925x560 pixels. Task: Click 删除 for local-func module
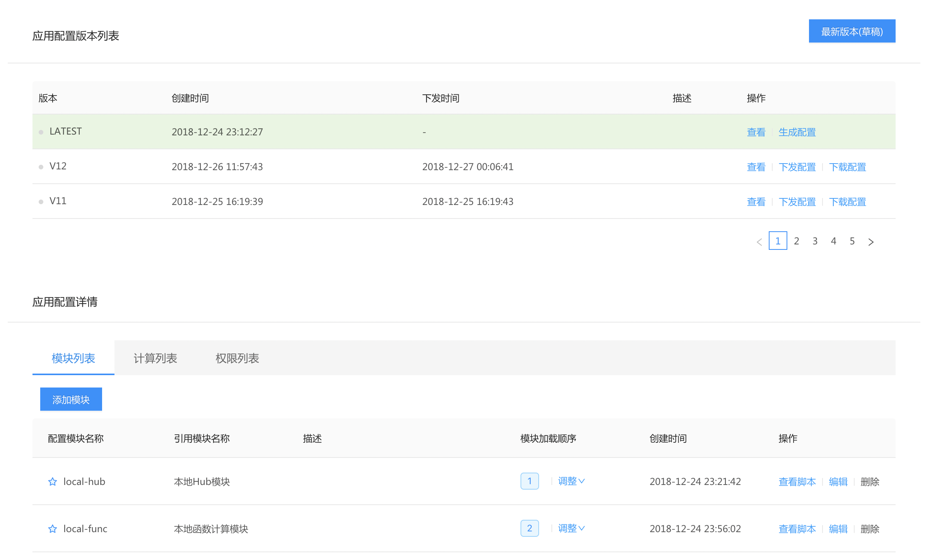[870, 529]
